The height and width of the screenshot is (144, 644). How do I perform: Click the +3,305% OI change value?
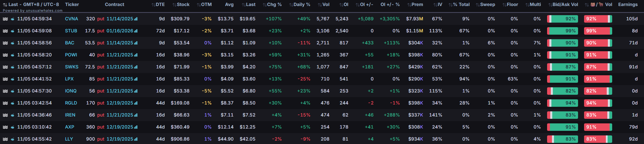390,19
